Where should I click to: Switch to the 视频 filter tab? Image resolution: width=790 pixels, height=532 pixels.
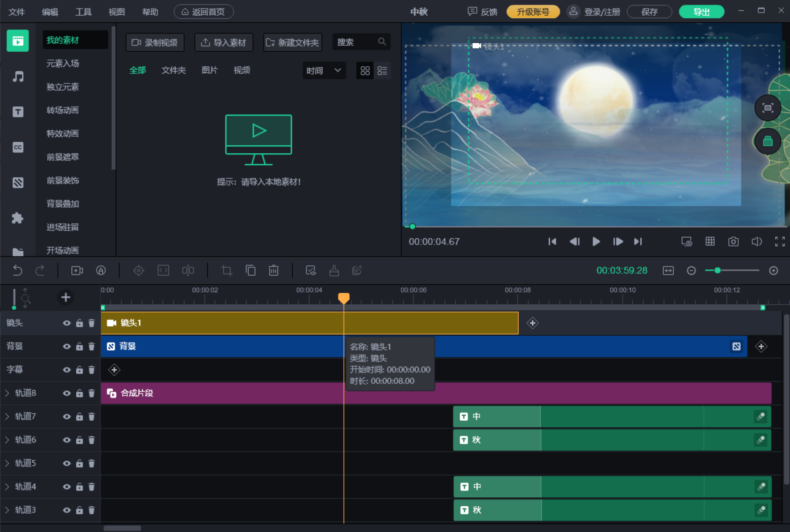click(242, 70)
